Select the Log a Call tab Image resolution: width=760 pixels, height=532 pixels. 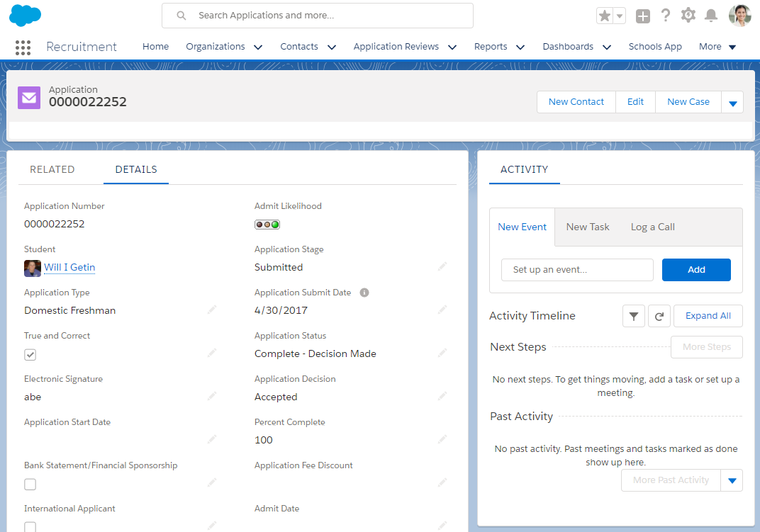[x=652, y=227]
